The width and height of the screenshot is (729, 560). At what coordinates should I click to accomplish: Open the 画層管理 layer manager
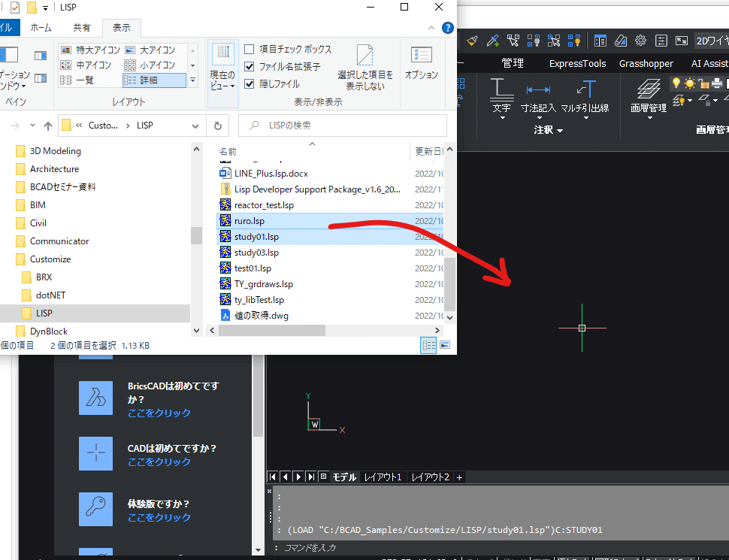click(648, 95)
